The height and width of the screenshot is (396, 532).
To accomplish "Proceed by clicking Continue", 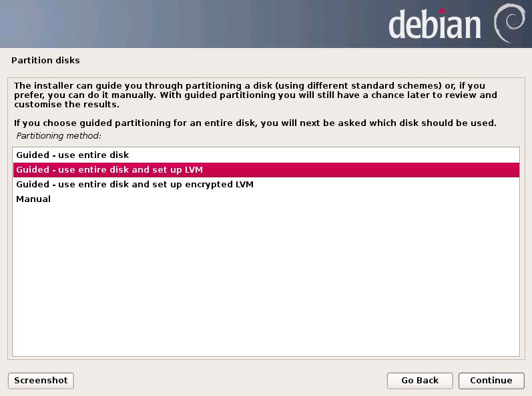I will 491,381.
